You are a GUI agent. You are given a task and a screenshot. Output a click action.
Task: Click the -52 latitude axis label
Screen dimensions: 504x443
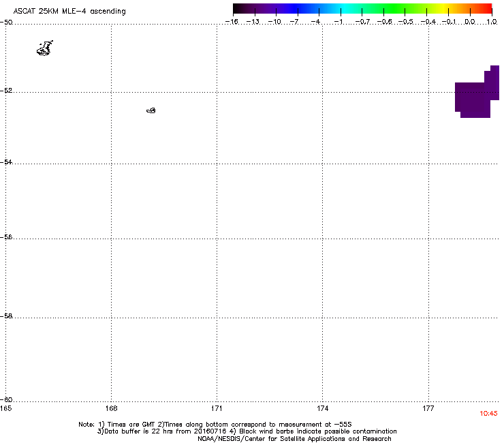pyautogui.click(x=6, y=91)
